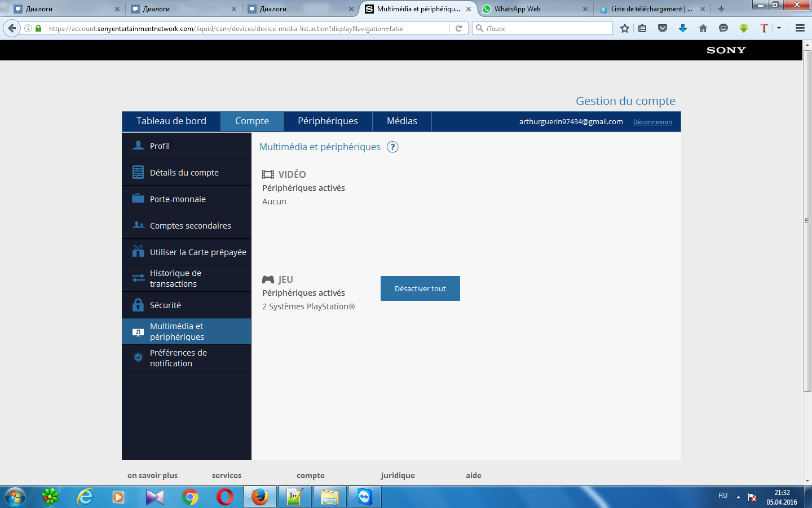This screenshot has width=812, height=508.
Task: Click the Porte-monnaie wallet icon
Action: coord(138,198)
